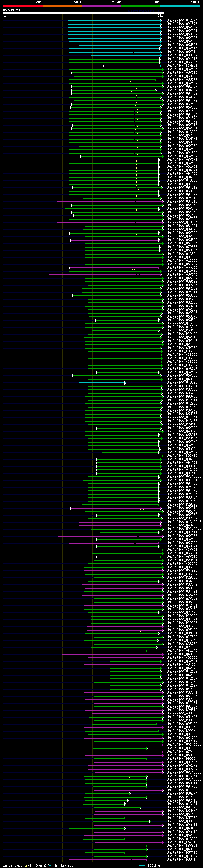Select hit UniRef100_B6SJV5
203x868 pixels.
click(182, 62)
